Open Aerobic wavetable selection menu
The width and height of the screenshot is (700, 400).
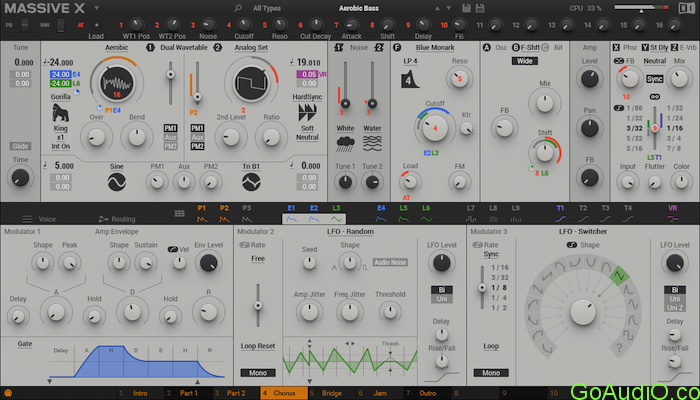coord(117,47)
